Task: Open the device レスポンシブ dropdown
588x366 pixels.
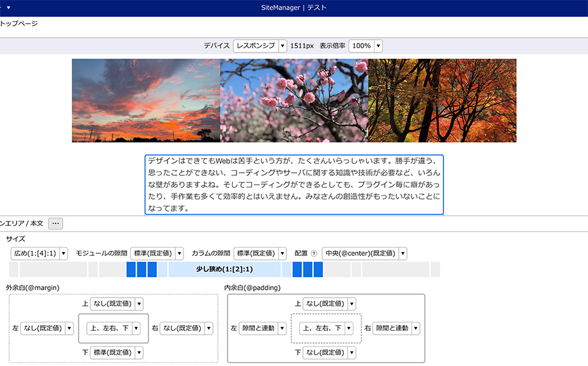Action: pos(260,46)
